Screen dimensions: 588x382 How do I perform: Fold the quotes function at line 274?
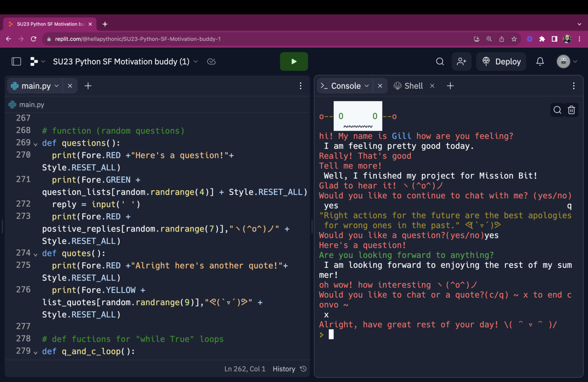[x=36, y=255]
